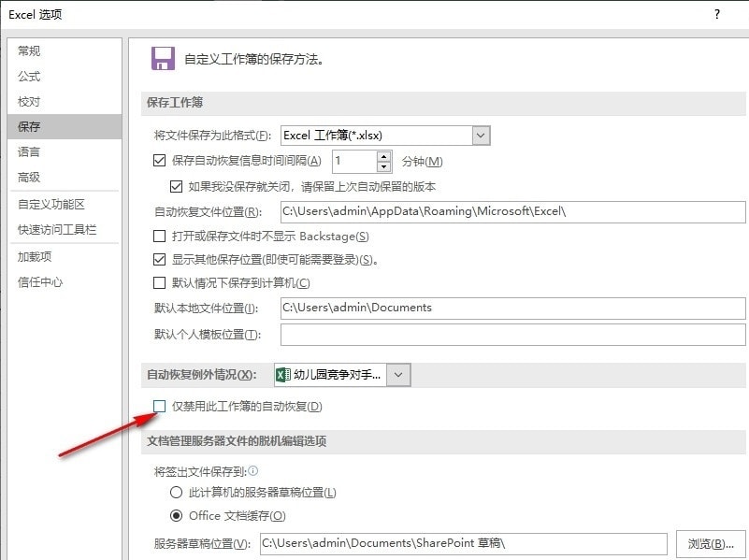Click the Excel 选项 dialog title
The height and width of the screenshot is (560, 749).
[36, 15]
